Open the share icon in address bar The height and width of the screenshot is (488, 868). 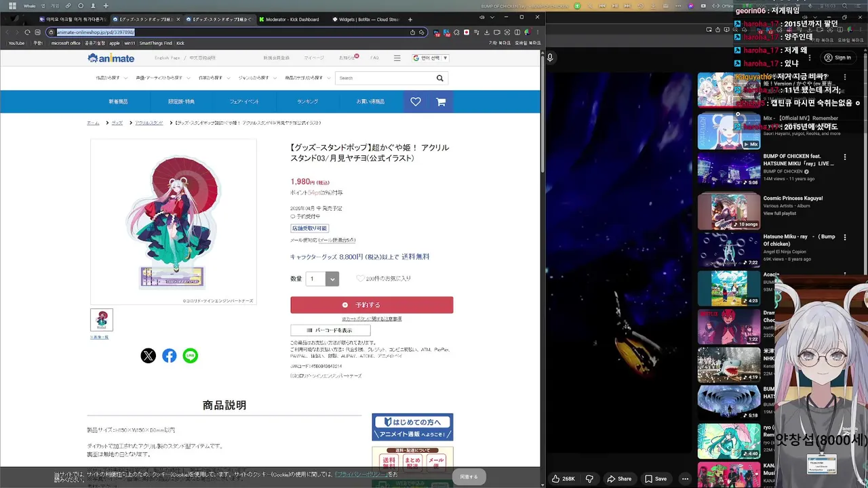[412, 32]
